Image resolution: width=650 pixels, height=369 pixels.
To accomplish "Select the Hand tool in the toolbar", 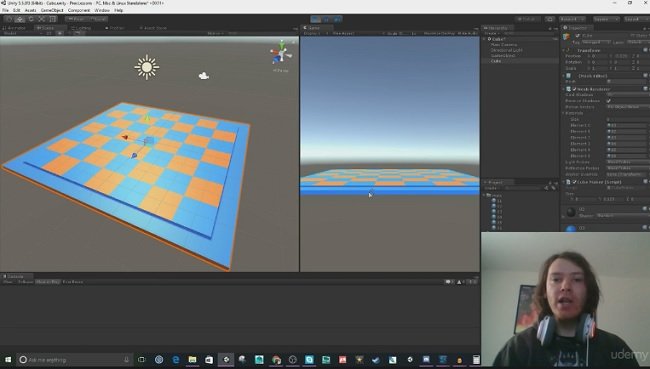I will tap(9, 19).
